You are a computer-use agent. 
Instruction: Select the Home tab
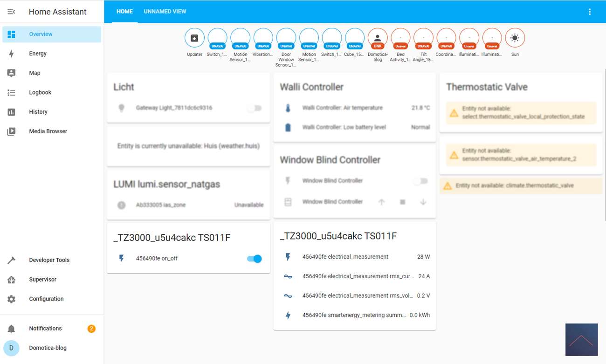pos(124,12)
